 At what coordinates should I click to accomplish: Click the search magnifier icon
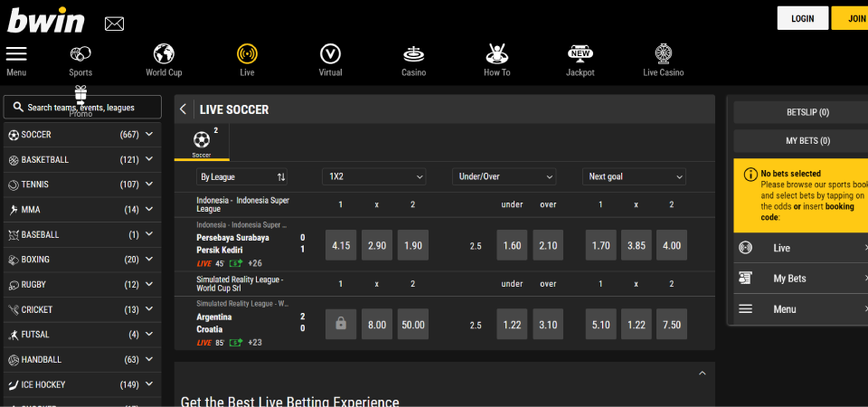coord(18,107)
